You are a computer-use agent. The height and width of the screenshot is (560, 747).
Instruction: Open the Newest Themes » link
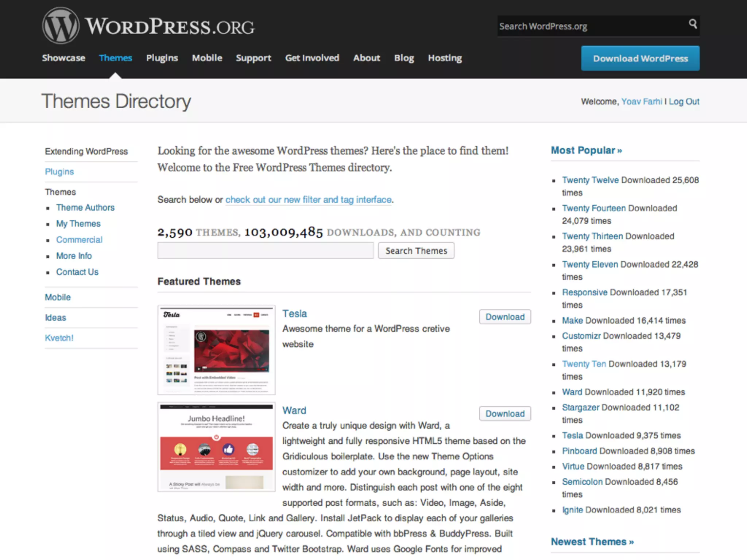592,542
